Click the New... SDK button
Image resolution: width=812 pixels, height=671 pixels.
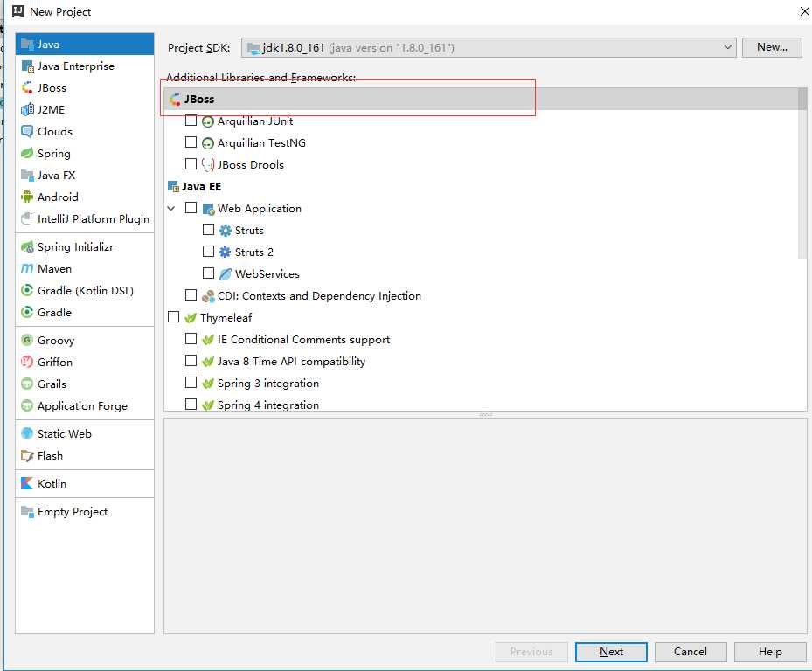pyautogui.click(x=772, y=48)
